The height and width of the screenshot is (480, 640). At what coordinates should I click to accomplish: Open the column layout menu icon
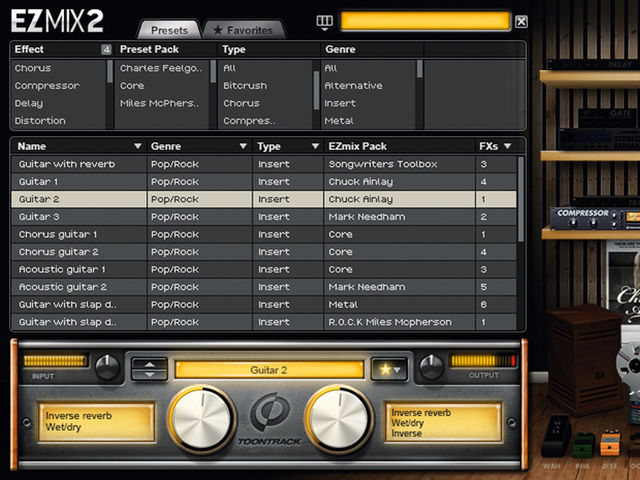pos(324,22)
